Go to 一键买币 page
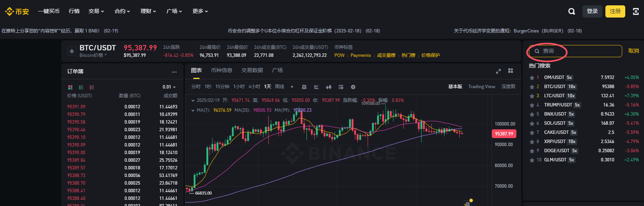This screenshot has width=644, height=206. coord(49,11)
